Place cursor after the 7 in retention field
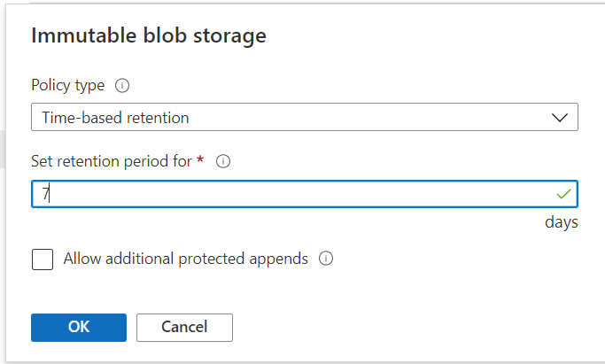The width and height of the screenshot is (605, 364). point(50,194)
